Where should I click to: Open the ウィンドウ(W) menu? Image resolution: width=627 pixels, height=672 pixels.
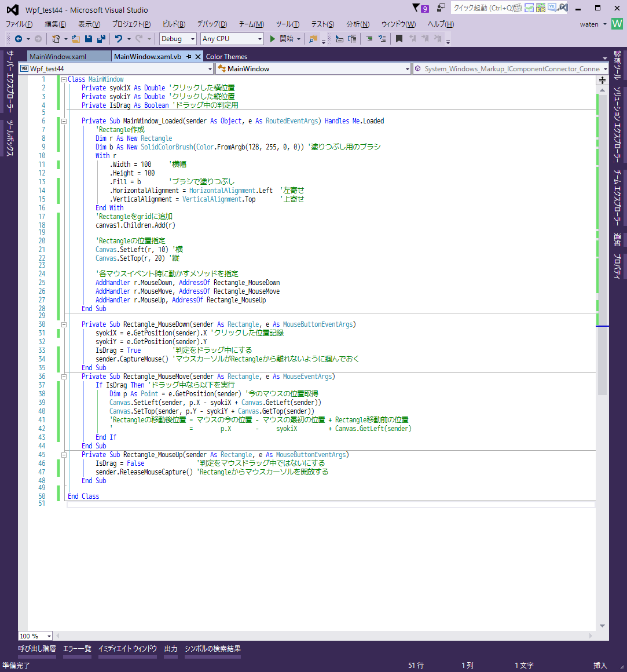click(x=398, y=24)
